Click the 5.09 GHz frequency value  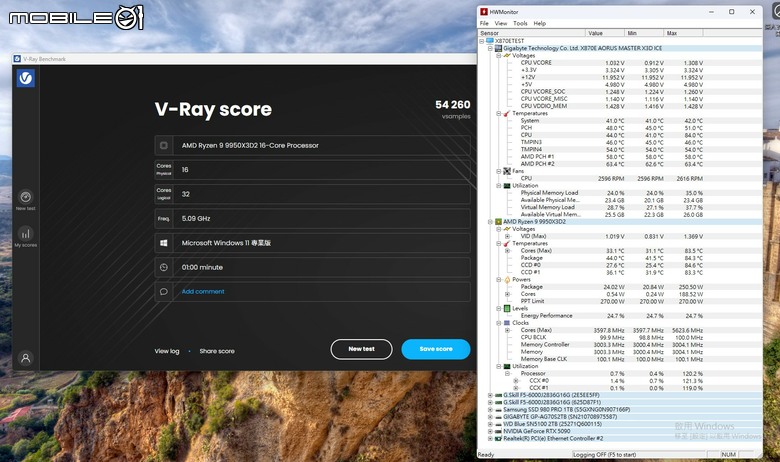196,218
